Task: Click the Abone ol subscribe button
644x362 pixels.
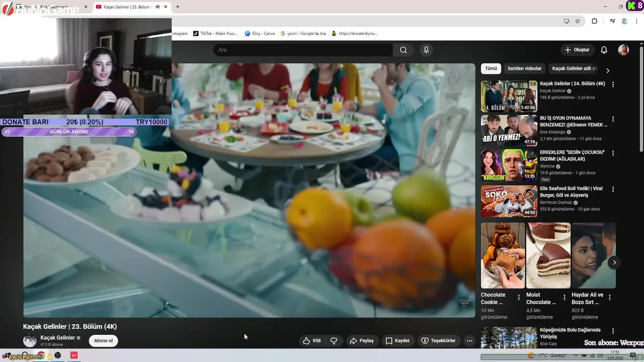Action: (x=104, y=340)
